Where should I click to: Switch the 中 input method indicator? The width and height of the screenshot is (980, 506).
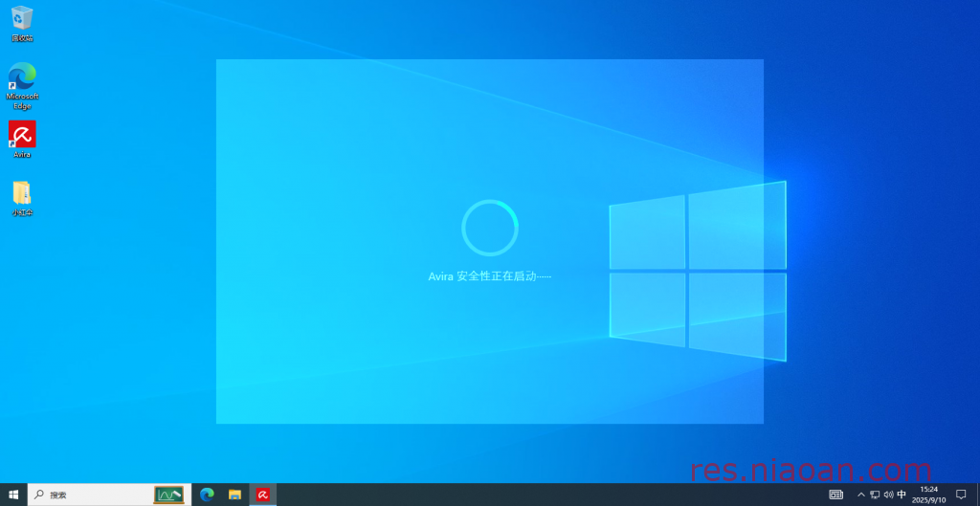902,495
